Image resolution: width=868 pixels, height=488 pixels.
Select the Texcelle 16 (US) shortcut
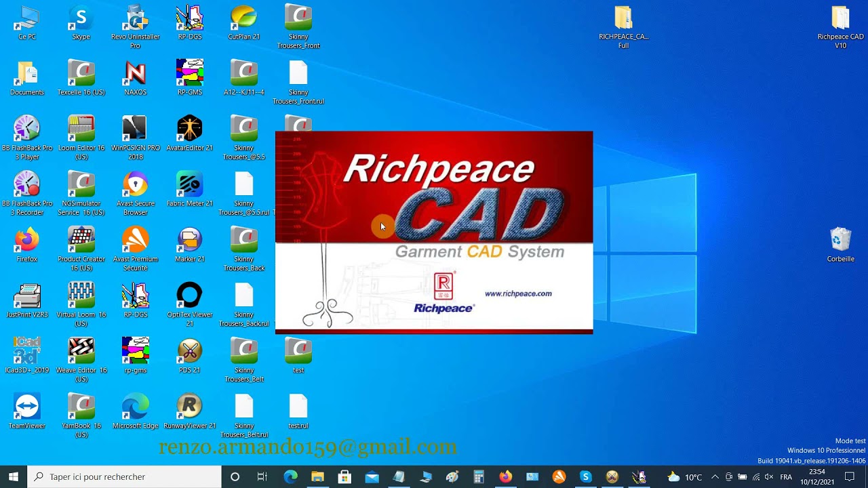[81, 78]
